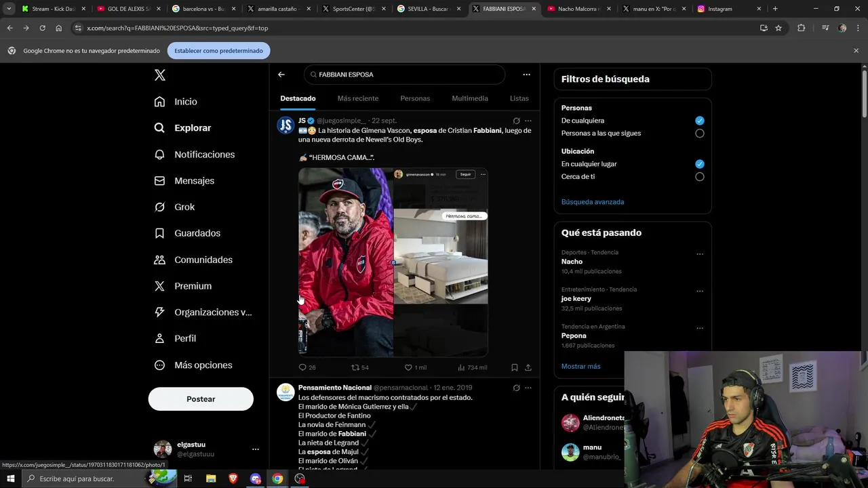Screen dimensions: 868x488
Task: Open Brave browser from taskbar
Action: (x=233, y=479)
